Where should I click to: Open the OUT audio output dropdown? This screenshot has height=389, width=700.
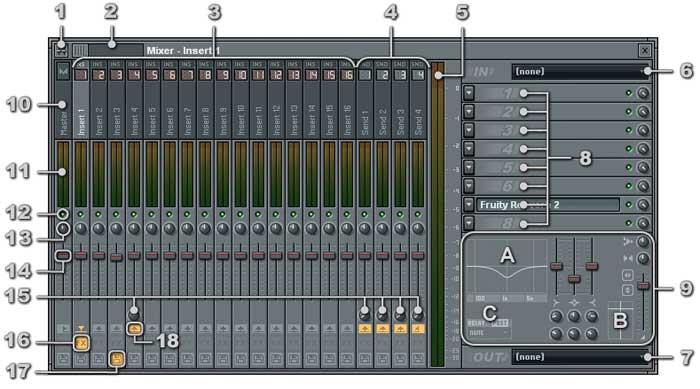tap(581, 357)
